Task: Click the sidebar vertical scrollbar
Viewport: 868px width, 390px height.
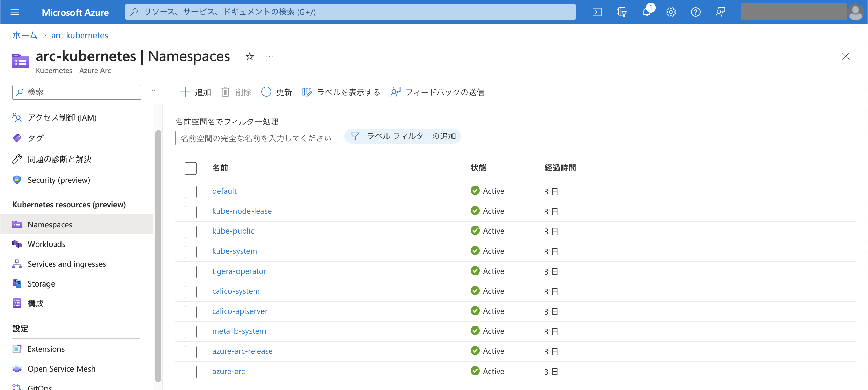Action: (158, 256)
